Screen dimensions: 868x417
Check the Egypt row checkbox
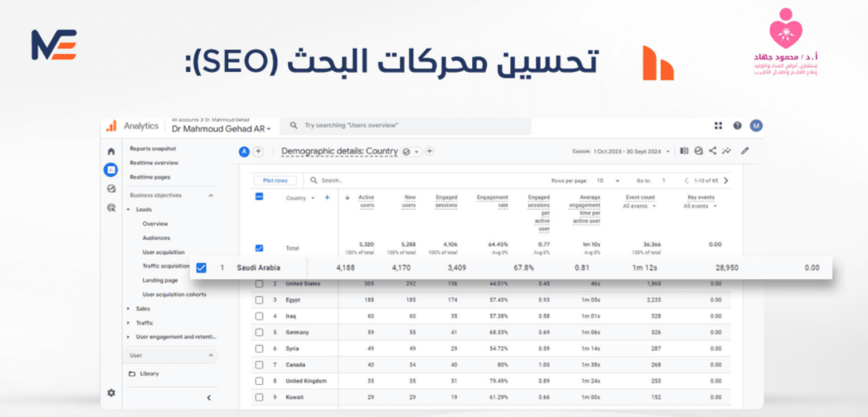(x=259, y=300)
